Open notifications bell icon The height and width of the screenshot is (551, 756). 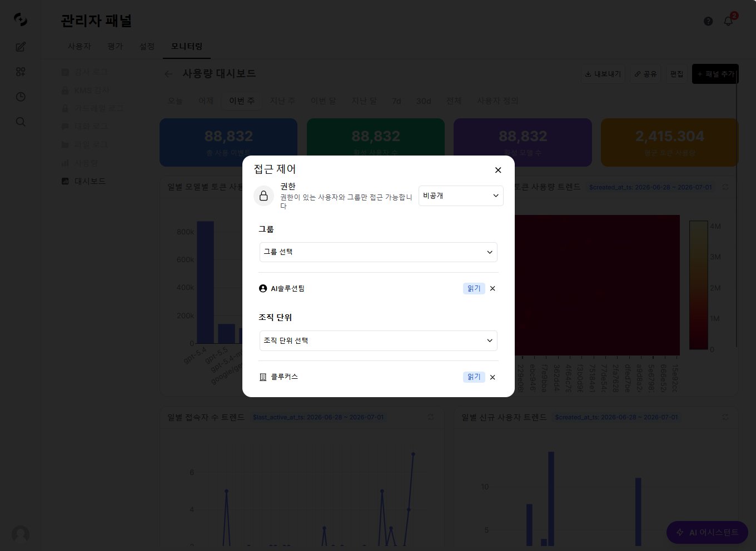pos(728,21)
